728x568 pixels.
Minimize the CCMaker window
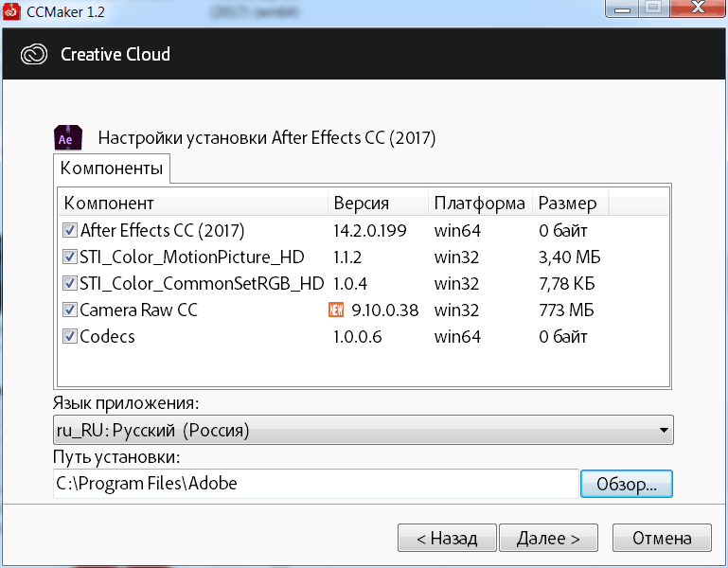622,8
